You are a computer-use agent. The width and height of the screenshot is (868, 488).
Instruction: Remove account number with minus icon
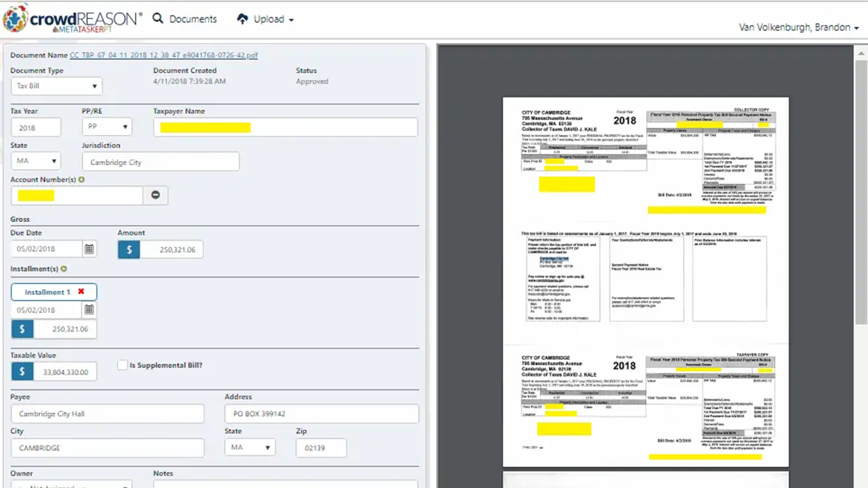(x=155, y=195)
